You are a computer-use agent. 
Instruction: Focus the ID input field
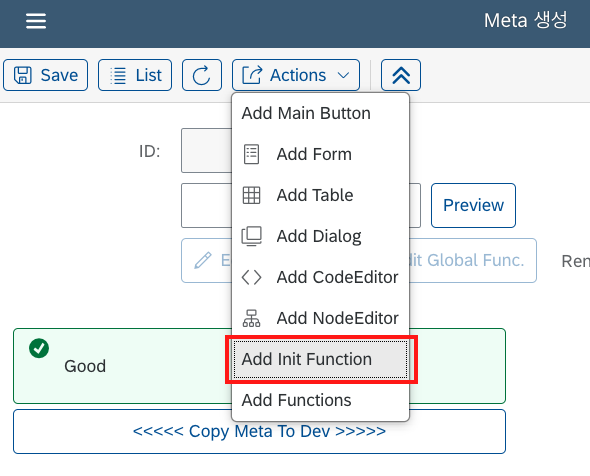(x=206, y=151)
